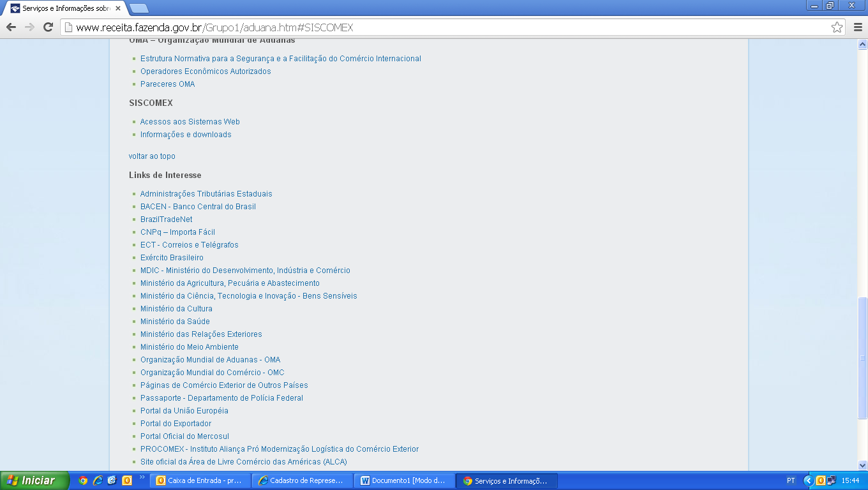Reload the page with the refresh icon
This screenshot has width=868, height=490.
tap(48, 27)
